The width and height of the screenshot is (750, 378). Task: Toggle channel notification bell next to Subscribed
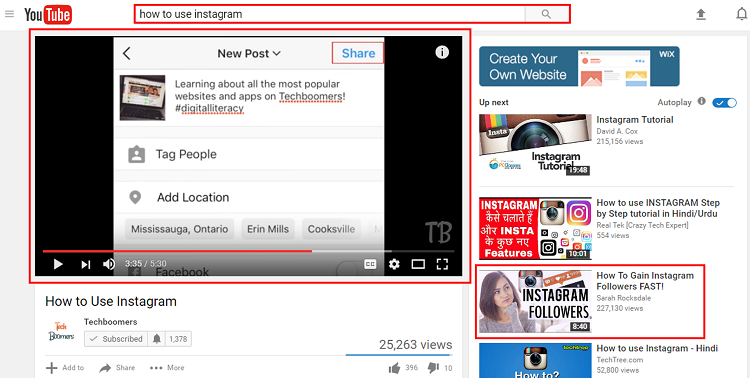coord(156,339)
